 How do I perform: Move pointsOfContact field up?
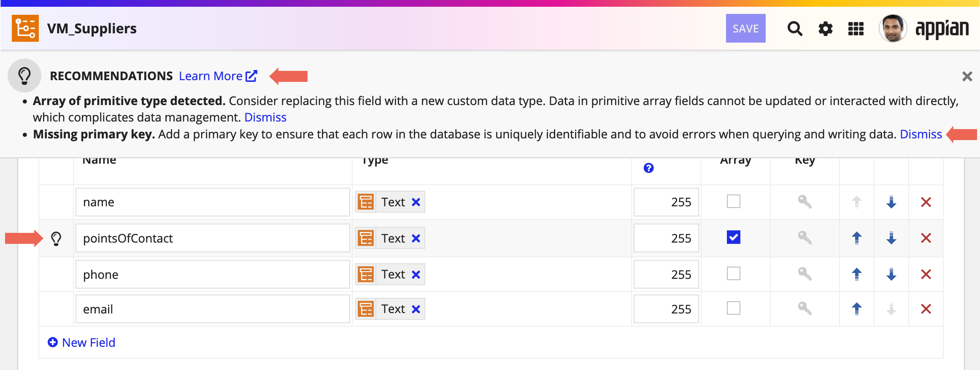[x=857, y=238]
